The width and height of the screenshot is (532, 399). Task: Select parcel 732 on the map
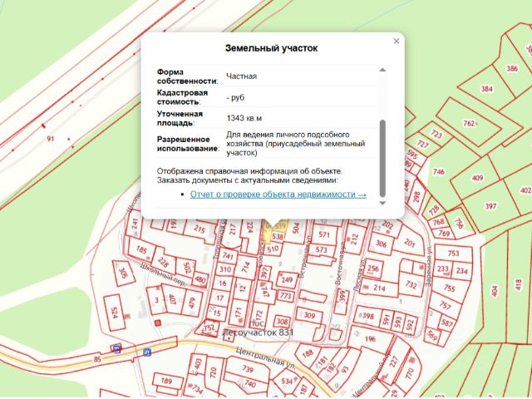click(x=411, y=284)
